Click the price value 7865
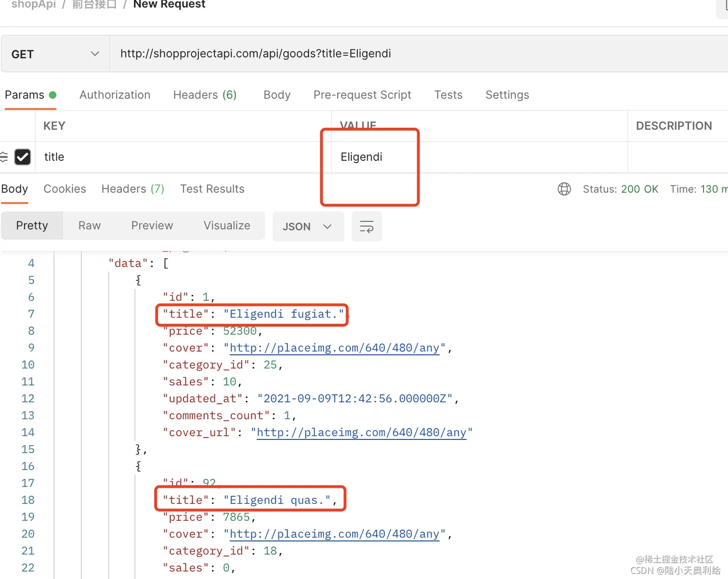728x579 pixels. coord(236,517)
